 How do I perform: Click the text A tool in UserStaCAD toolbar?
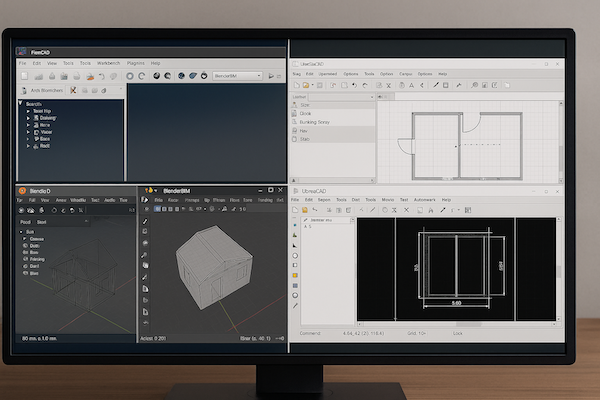point(412,85)
